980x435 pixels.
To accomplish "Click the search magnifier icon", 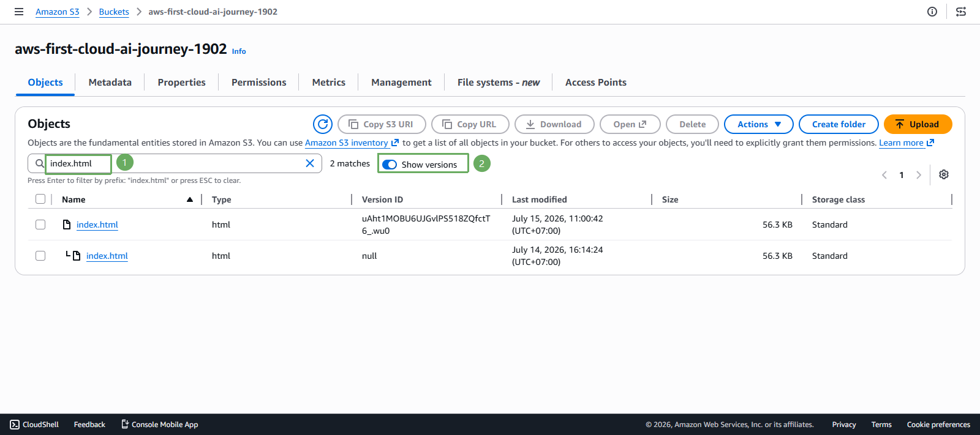I will (39, 163).
